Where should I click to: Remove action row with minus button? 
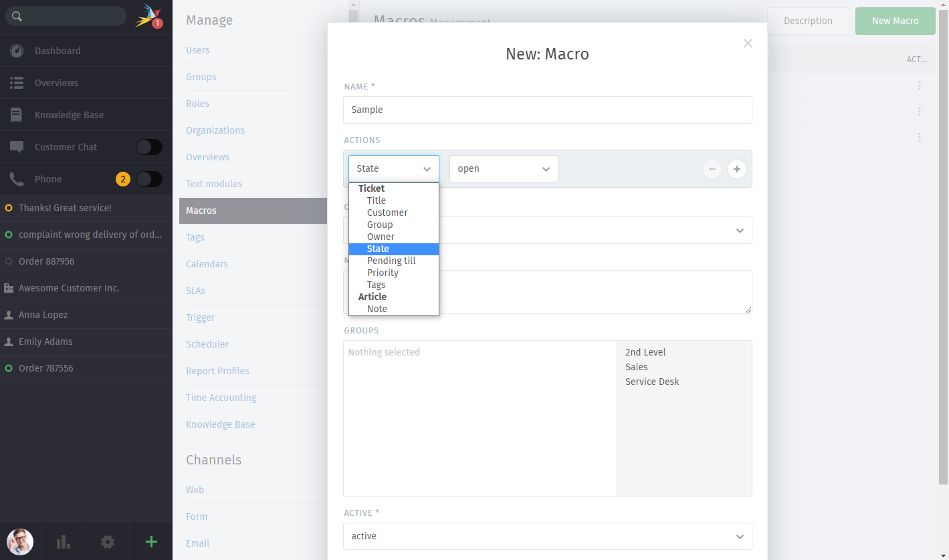tap(712, 169)
